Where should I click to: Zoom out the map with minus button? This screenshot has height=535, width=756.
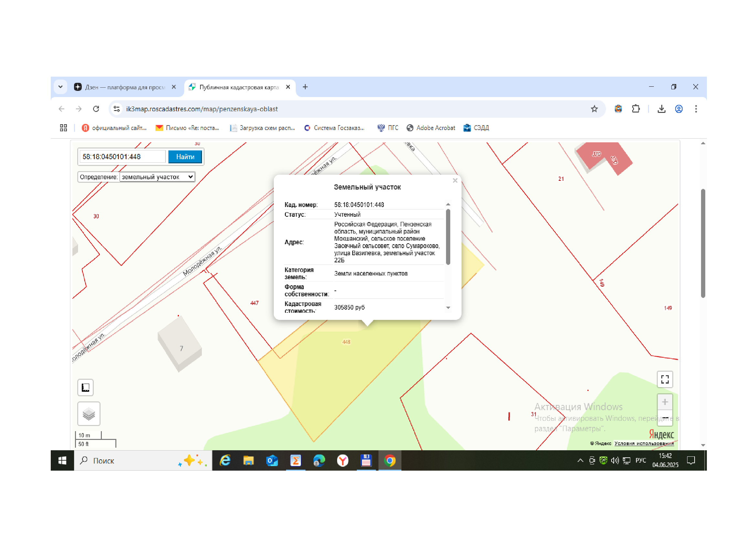point(665,418)
